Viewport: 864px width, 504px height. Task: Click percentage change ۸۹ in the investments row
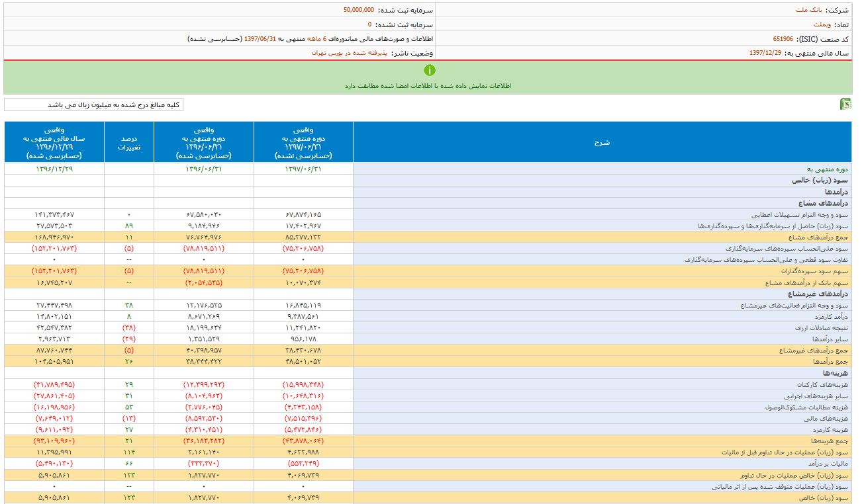[x=129, y=226]
